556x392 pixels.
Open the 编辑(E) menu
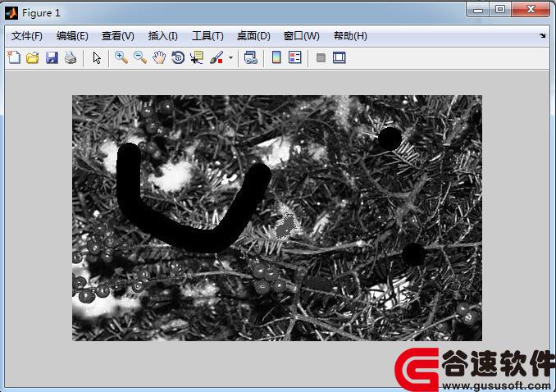(72, 36)
